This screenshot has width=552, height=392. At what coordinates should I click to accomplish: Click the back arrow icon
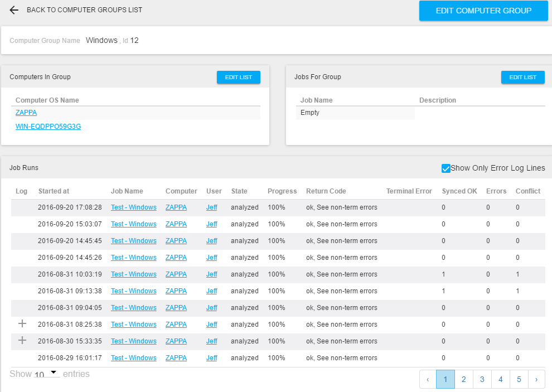[14, 10]
